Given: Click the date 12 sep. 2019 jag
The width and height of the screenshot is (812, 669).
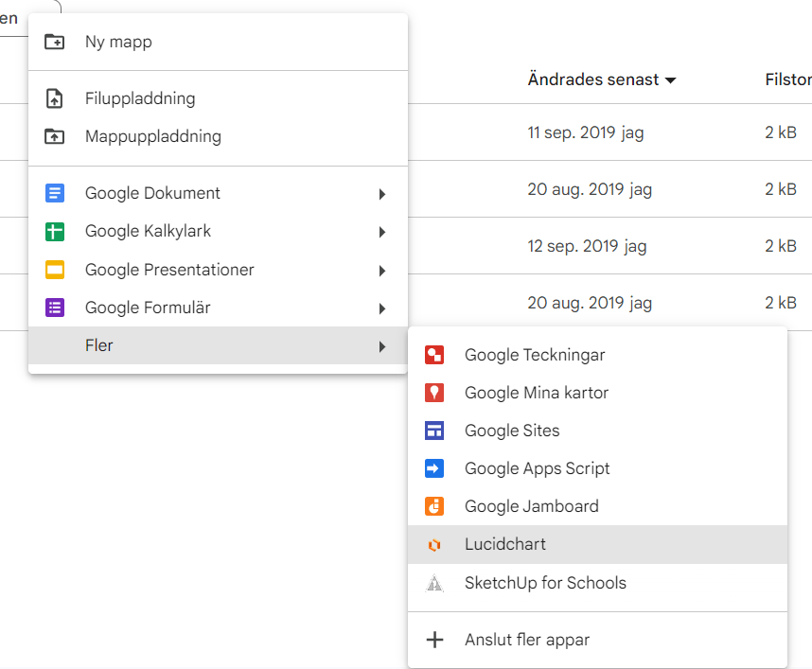Looking at the screenshot, I should 588,246.
